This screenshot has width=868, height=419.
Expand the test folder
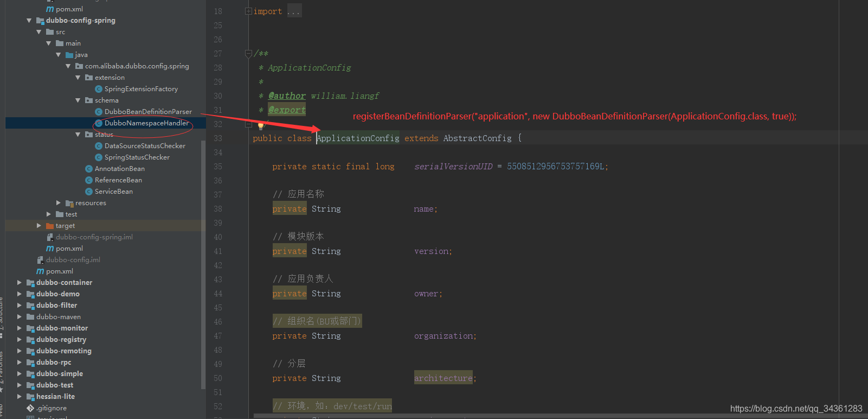tap(49, 214)
